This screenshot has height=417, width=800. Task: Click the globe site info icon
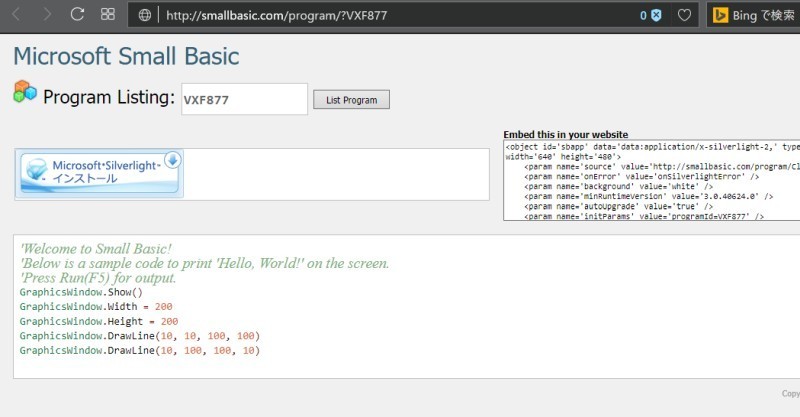coord(145,15)
